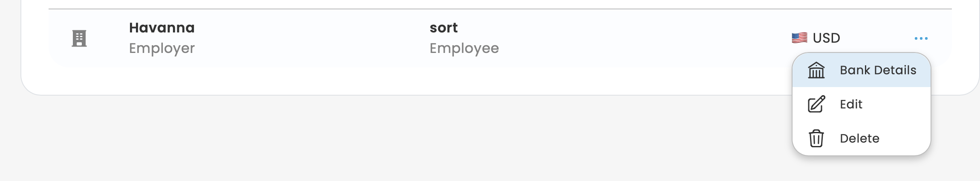Click the Havanna employer name

tap(162, 28)
